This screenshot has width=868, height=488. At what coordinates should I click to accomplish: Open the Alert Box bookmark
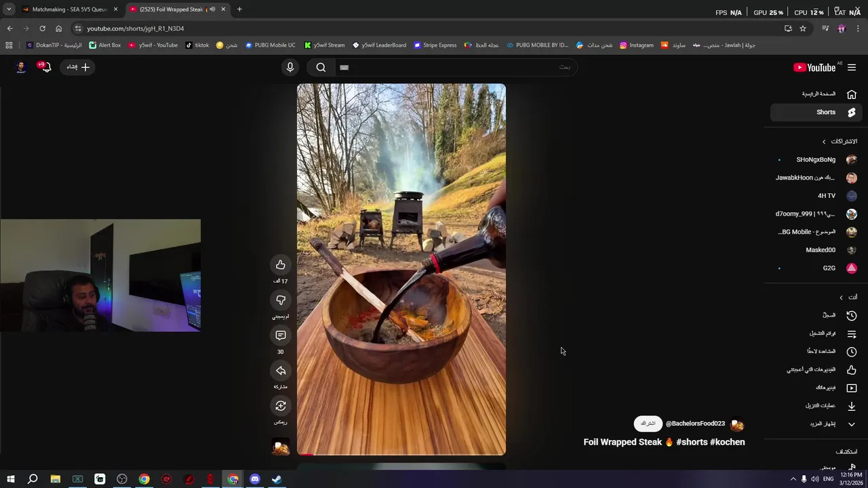click(105, 45)
